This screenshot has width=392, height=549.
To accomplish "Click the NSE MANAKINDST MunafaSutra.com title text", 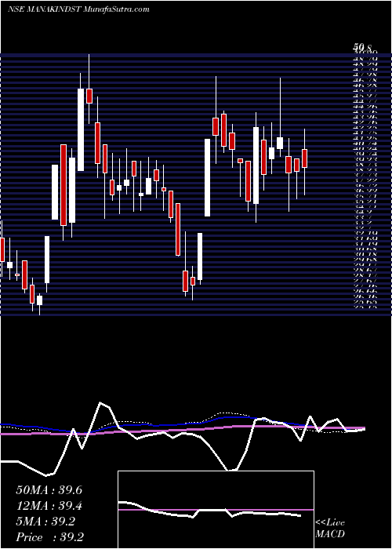I will (78, 9).
